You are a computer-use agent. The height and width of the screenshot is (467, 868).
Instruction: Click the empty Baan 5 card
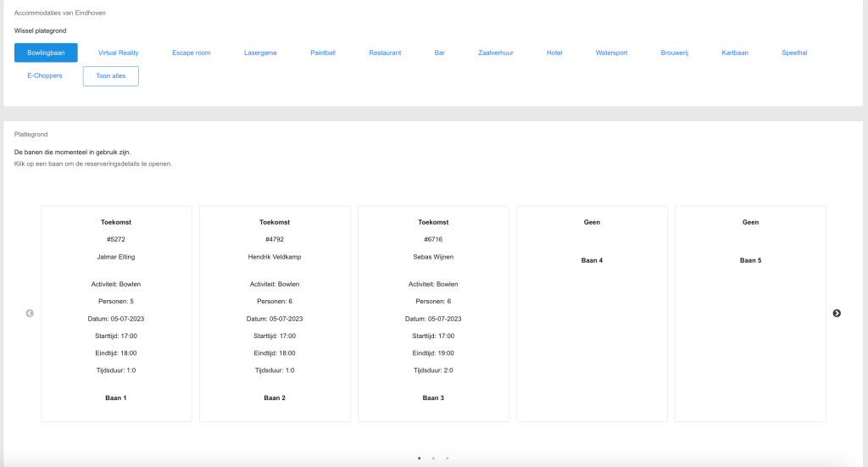pyautogui.click(x=750, y=314)
